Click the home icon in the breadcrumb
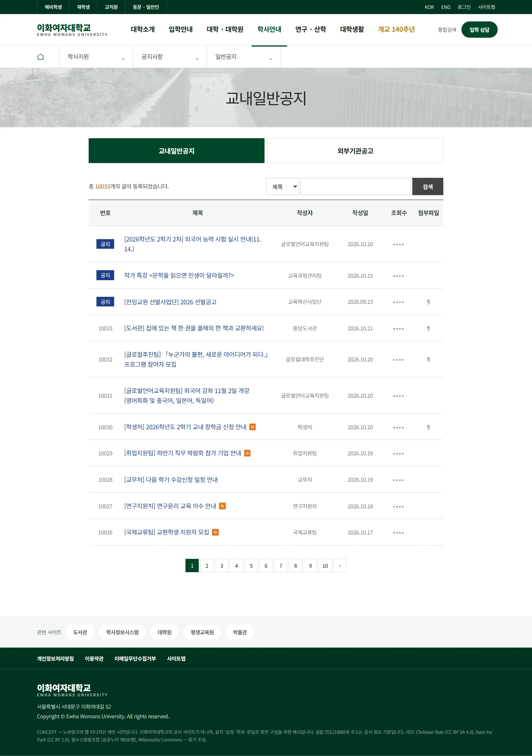Image resolution: width=532 pixels, height=756 pixels. [40, 57]
